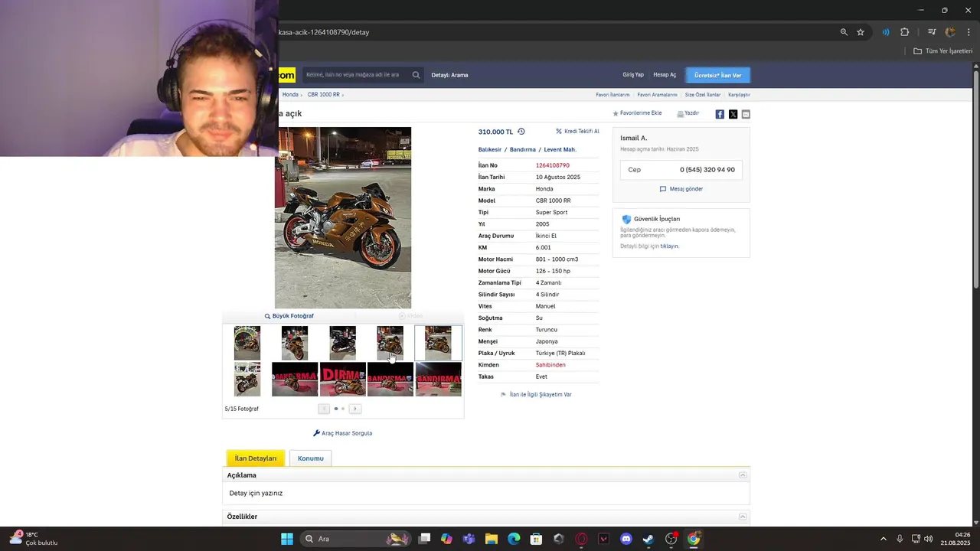Click in the site search input field

tap(356, 75)
